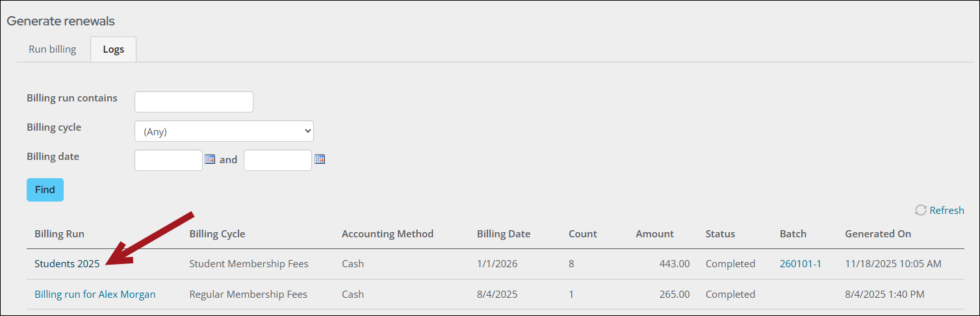The width and height of the screenshot is (980, 316).
Task: Open calendar picker for billing start date
Action: [210, 159]
